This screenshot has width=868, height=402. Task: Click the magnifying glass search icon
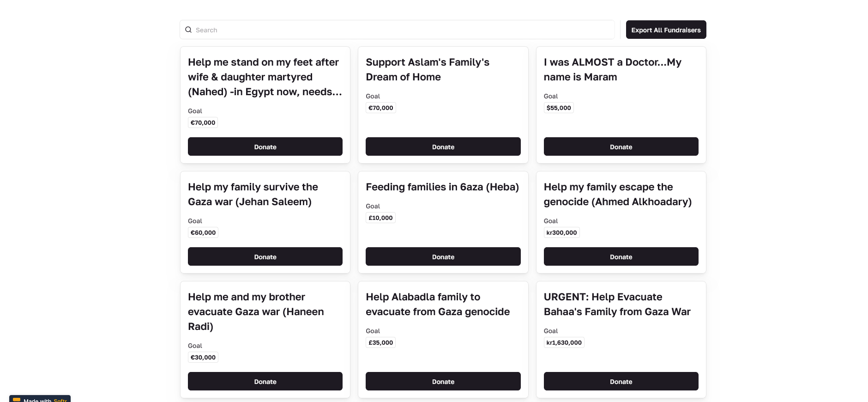188,30
